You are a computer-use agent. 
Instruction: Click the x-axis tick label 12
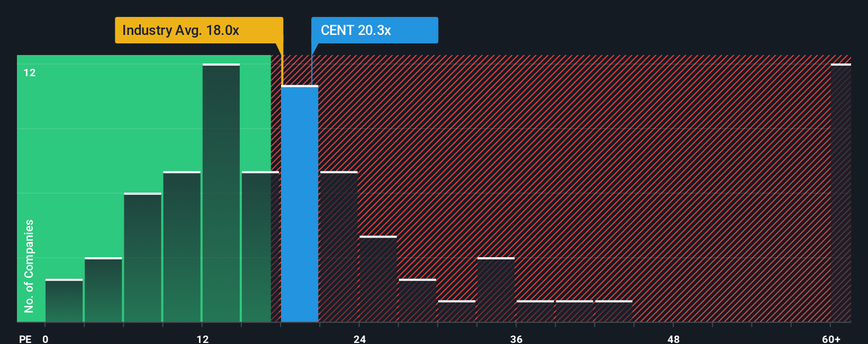(203, 339)
